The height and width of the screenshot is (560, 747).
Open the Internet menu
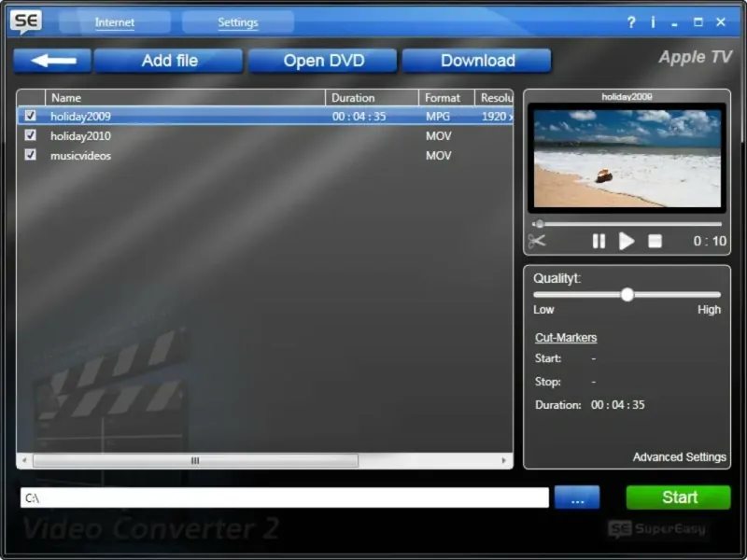[x=114, y=22]
